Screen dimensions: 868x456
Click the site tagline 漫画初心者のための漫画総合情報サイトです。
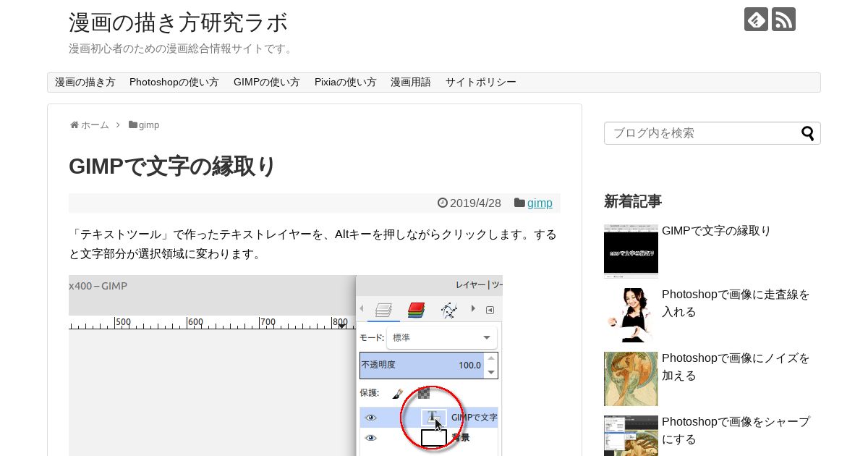(182, 48)
